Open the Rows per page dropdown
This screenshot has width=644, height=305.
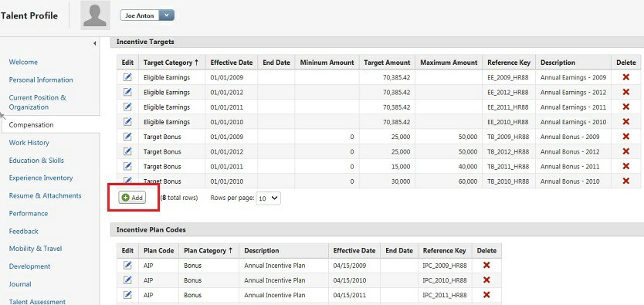click(269, 198)
